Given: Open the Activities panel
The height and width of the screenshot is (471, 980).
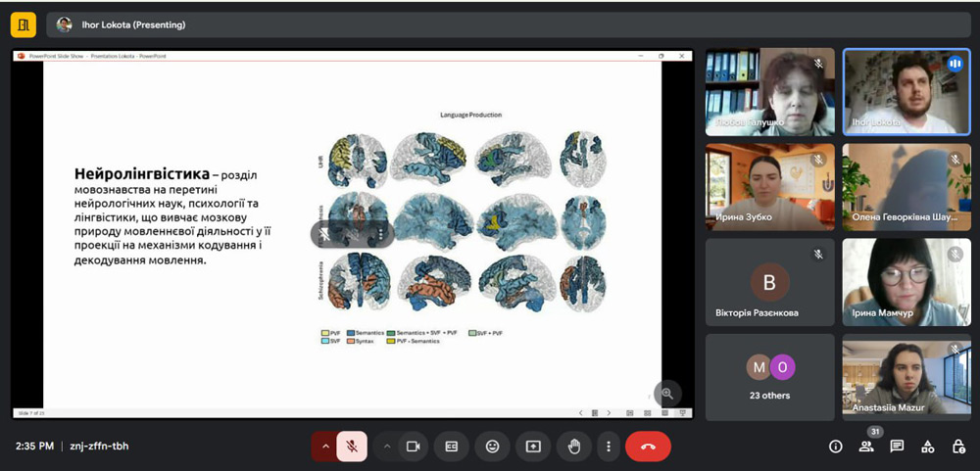Looking at the screenshot, I should click(927, 447).
